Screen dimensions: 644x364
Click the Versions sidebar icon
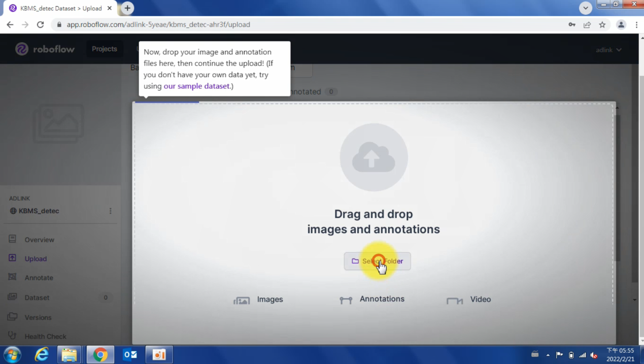click(x=13, y=317)
